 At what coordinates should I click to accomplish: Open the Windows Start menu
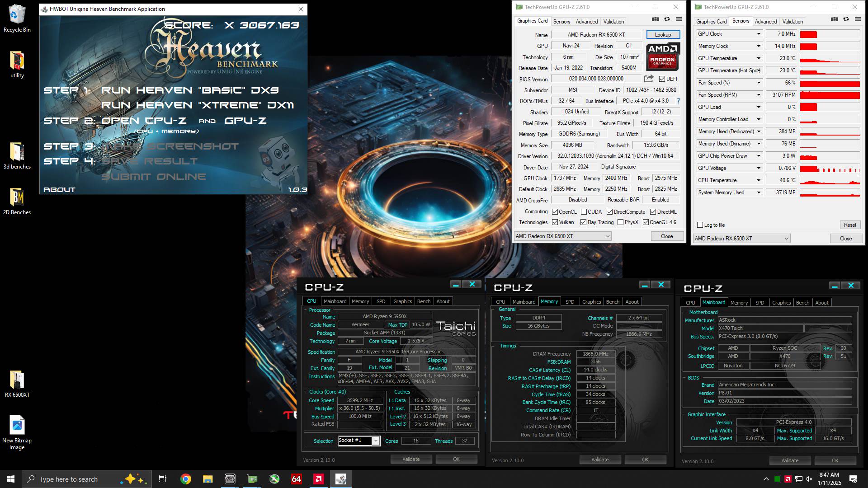[11, 479]
